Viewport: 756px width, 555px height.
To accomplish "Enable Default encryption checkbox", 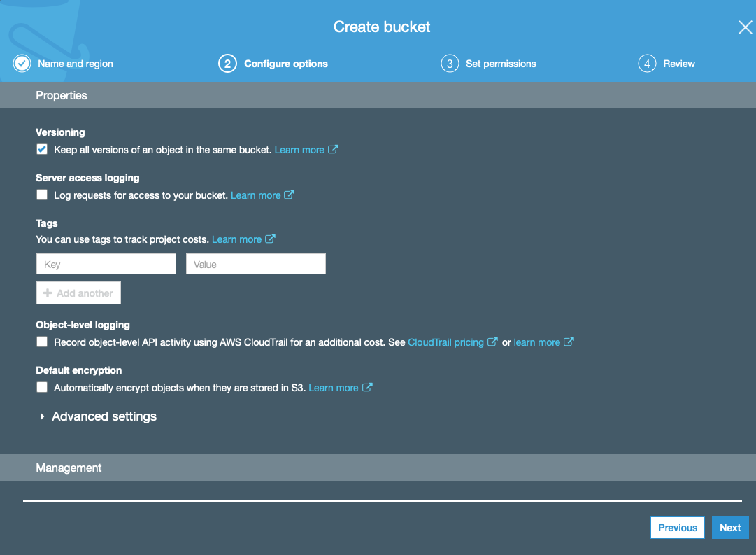I will click(42, 387).
